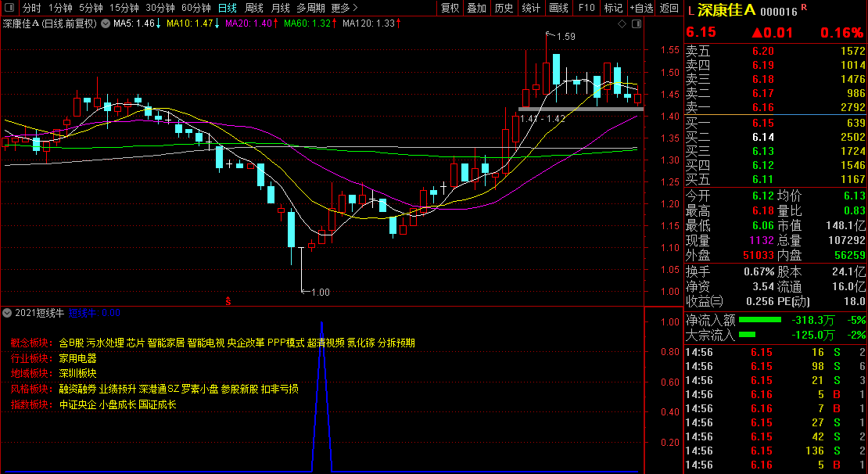
Task: Click the 返回 back button
Action: [x=669, y=8]
